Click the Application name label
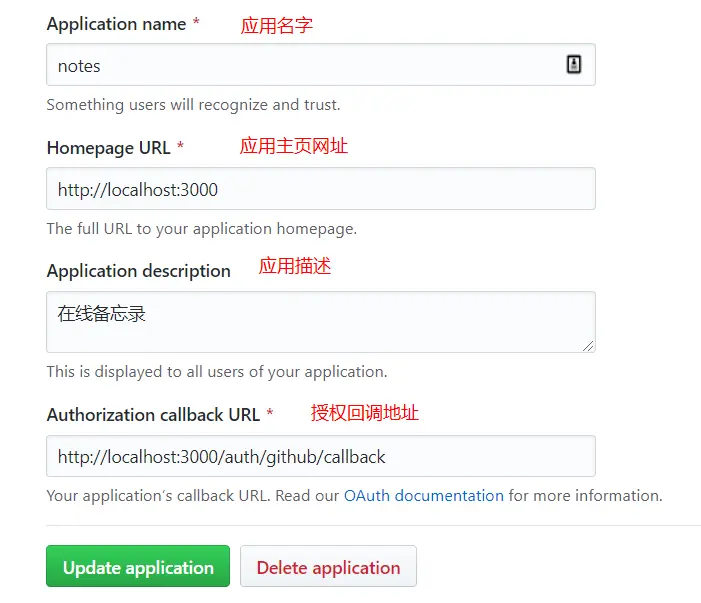701x603 pixels. pyautogui.click(x=116, y=24)
